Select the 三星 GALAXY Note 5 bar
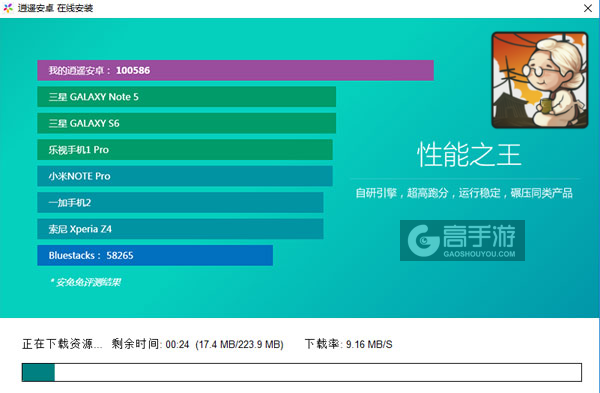 click(186, 96)
